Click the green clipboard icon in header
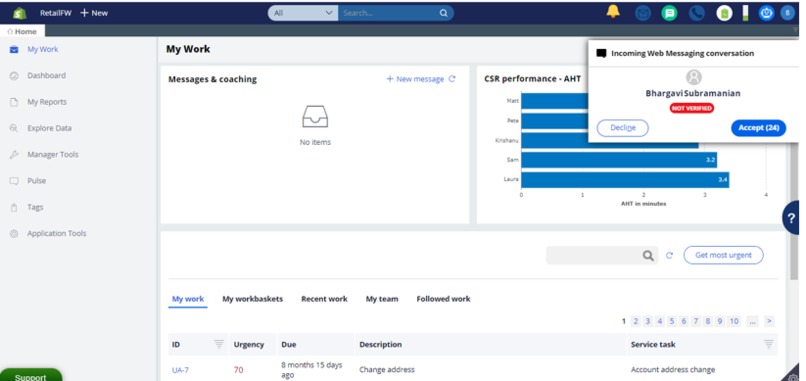 tap(724, 13)
